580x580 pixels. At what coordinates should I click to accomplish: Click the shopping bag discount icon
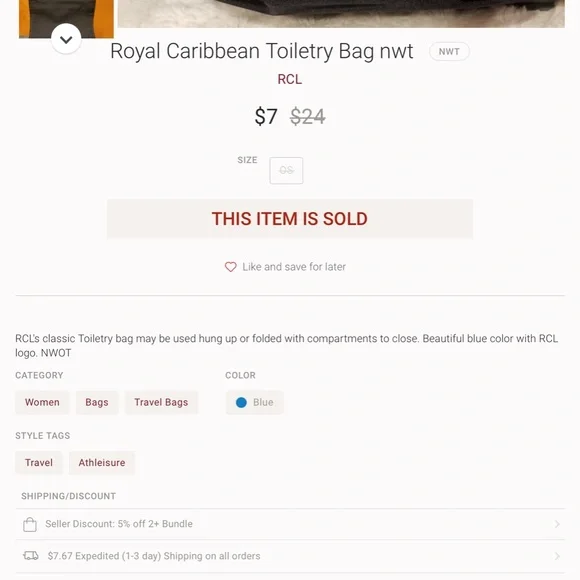pos(30,524)
